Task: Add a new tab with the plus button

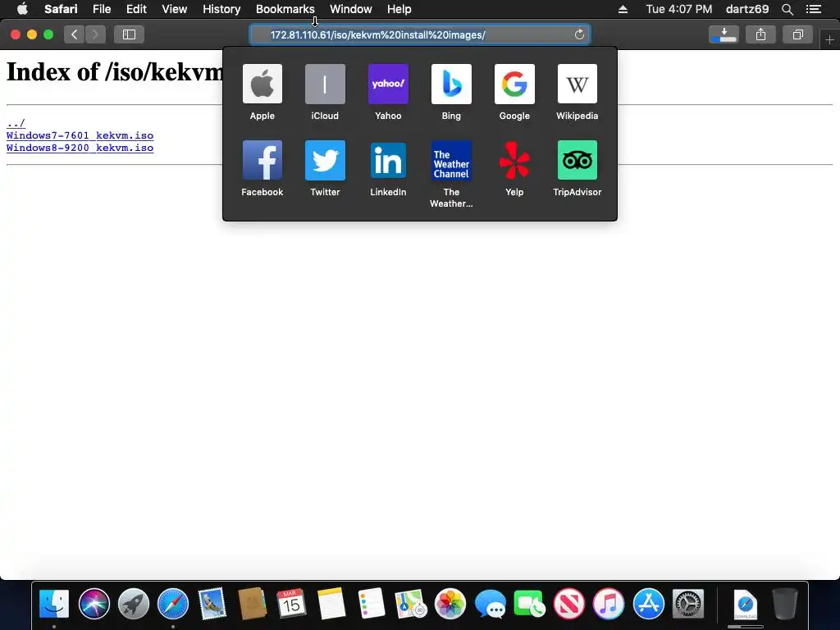Action: pyautogui.click(x=830, y=39)
